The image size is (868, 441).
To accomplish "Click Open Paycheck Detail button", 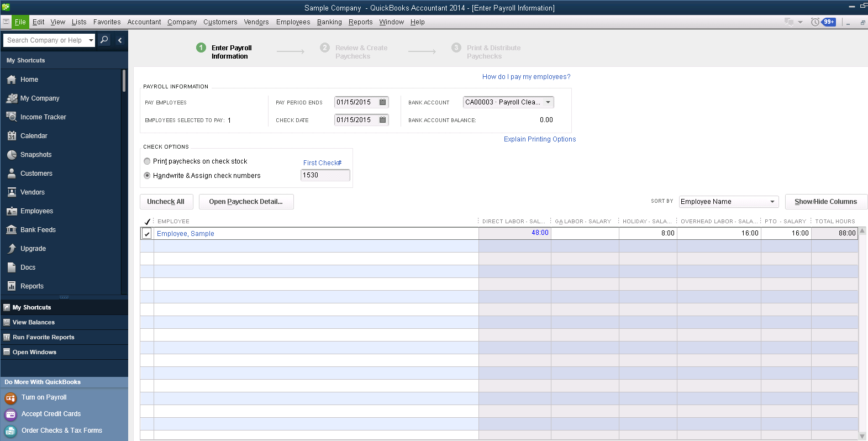I will tap(246, 202).
